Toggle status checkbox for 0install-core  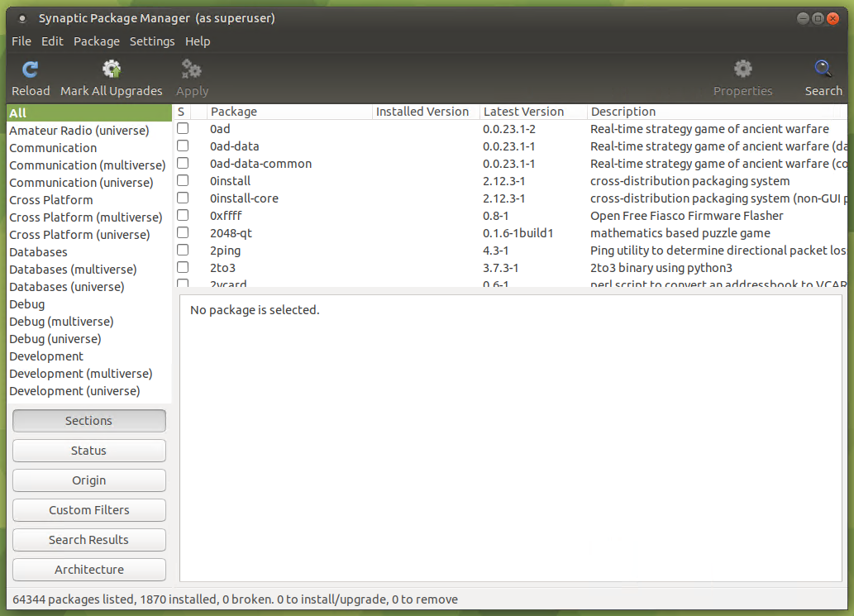pos(183,198)
